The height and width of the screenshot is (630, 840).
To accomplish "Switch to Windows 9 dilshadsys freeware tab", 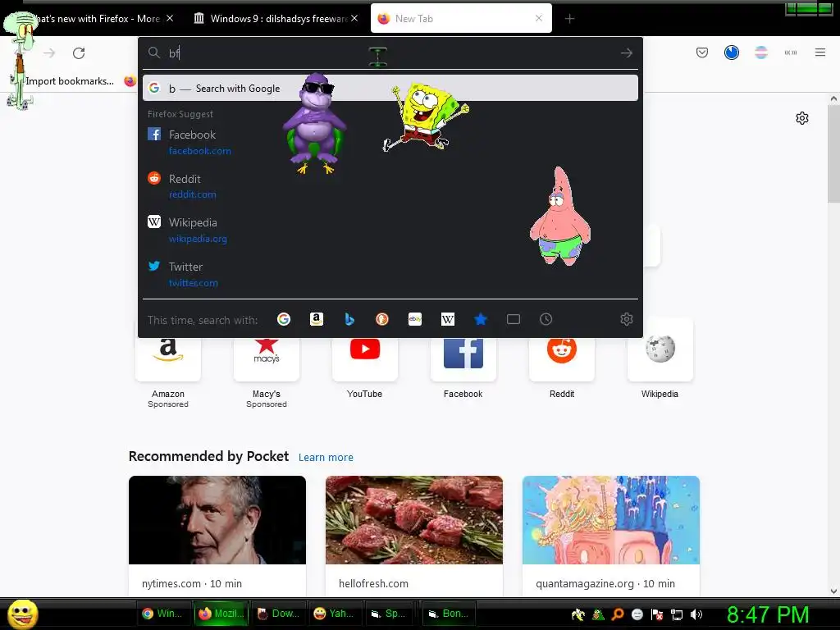I will [276, 19].
